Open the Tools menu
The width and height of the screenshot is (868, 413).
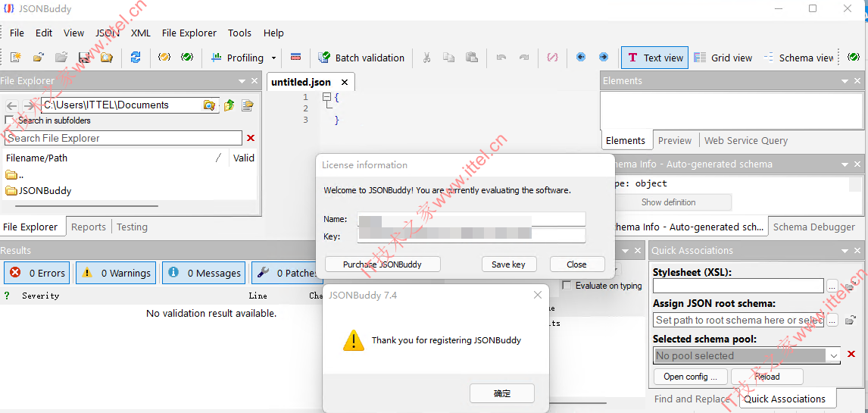[x=239, y=33]
